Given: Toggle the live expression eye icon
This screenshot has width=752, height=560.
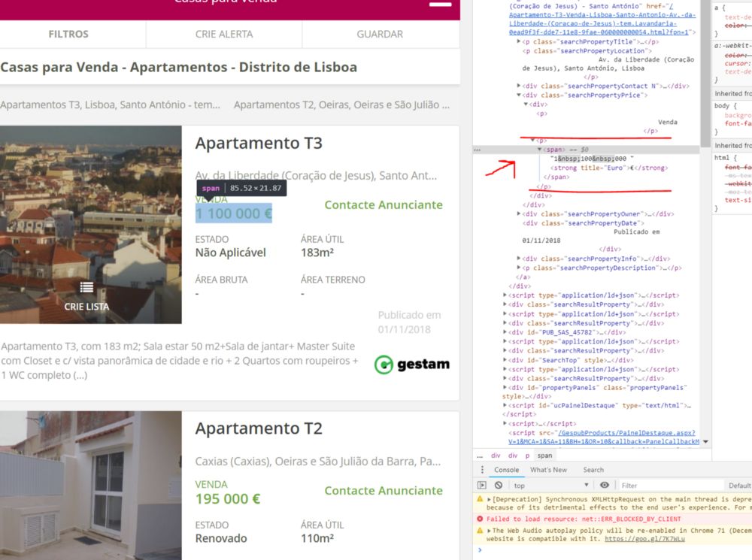Looking at the screenshot, I should pos(605,485).
